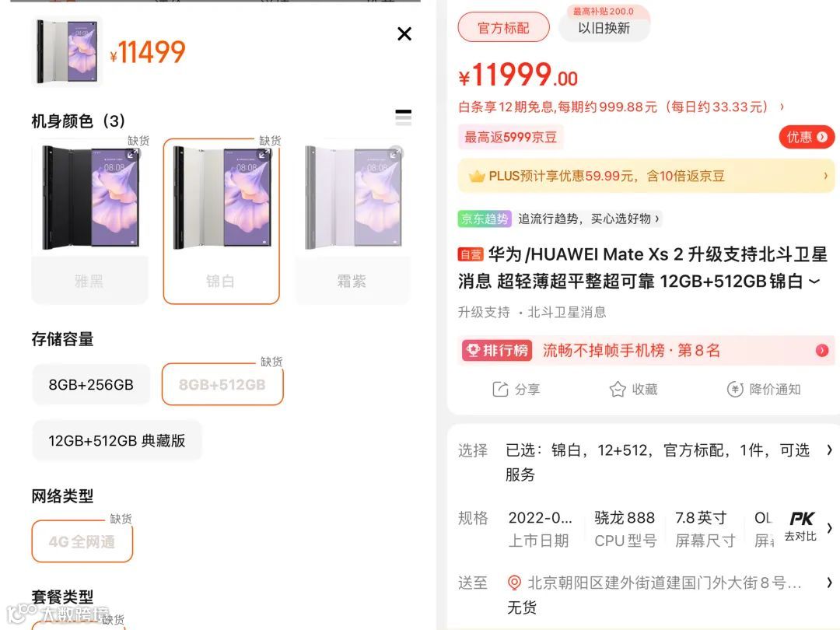Expand the product title variant chevron
The image size is (840, 630).
click(814, 282)
